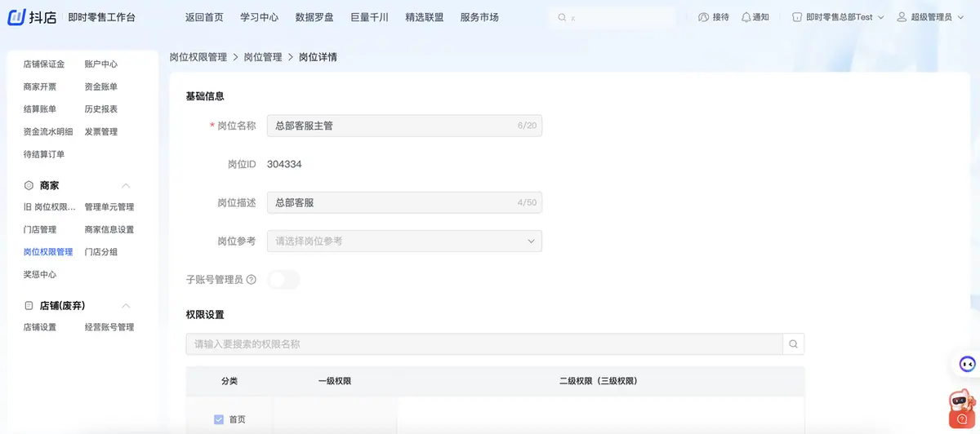Open 奖惩中心 in sidebar
The width and height of the screenshot is (980, 434).
tap(40, 274)
